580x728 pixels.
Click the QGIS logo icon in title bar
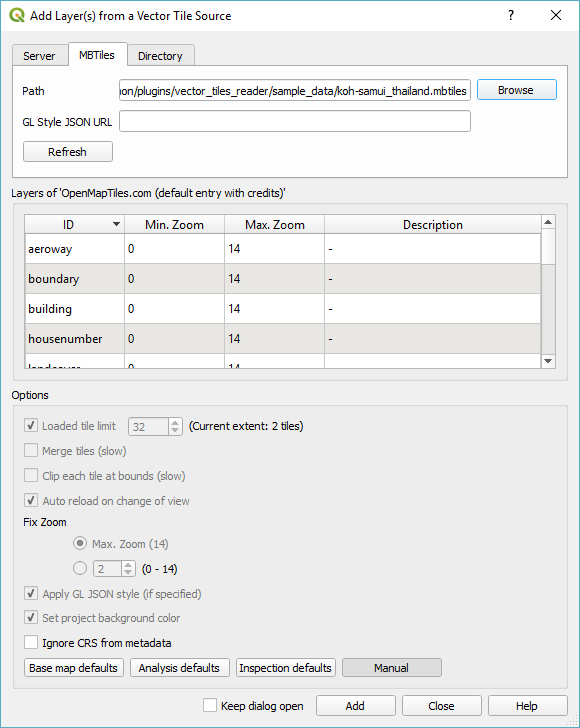17,15
